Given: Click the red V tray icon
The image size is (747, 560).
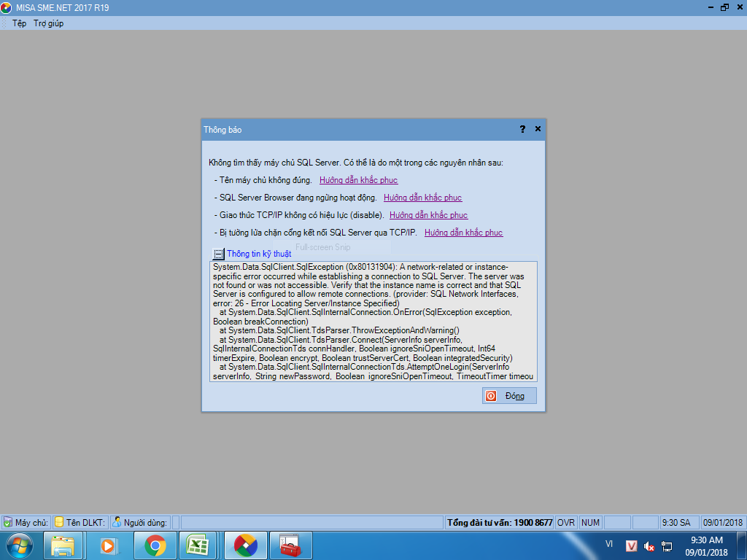Looking at the screenshot, I should tap(631, 545).
